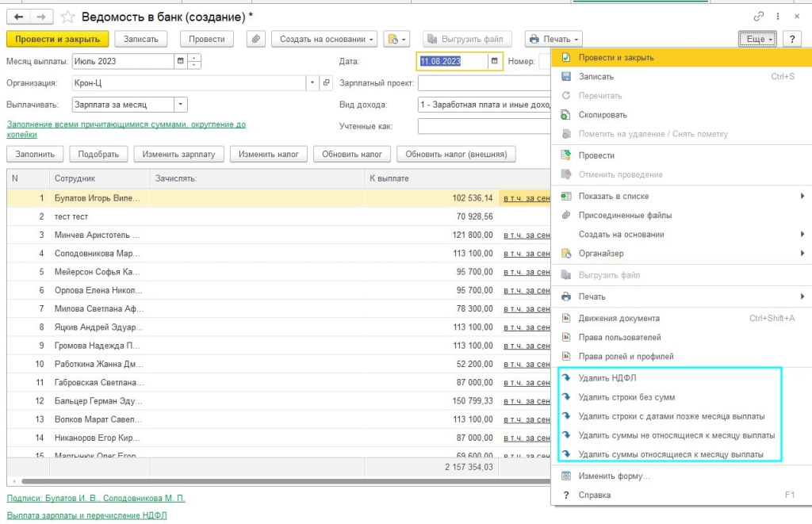Click the back navigation arrow
The image size is (812, 524).
click(17, 17)
